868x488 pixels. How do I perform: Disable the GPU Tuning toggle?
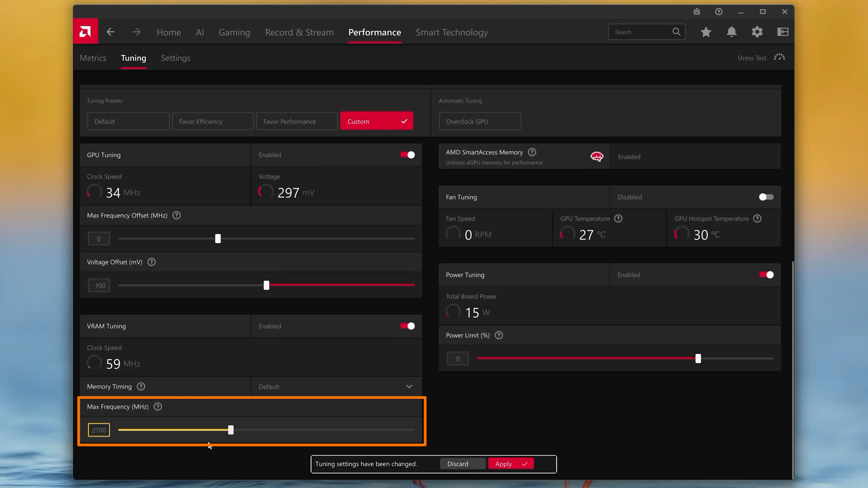click(408, 155)
